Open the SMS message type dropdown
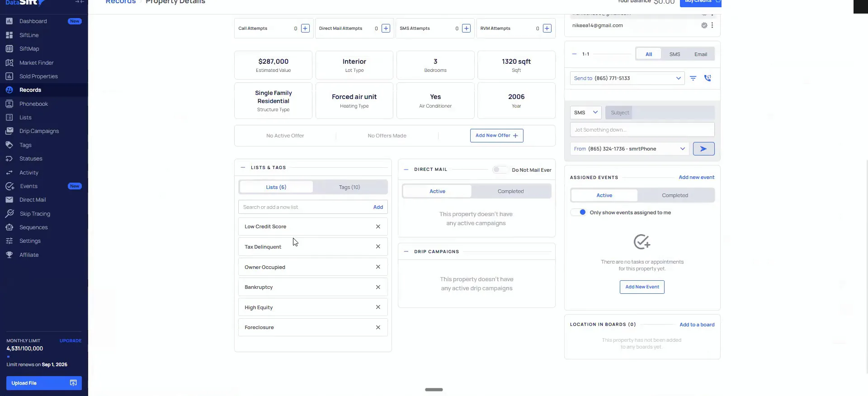This screenshot has width=868, height=396. click(585, 113)
